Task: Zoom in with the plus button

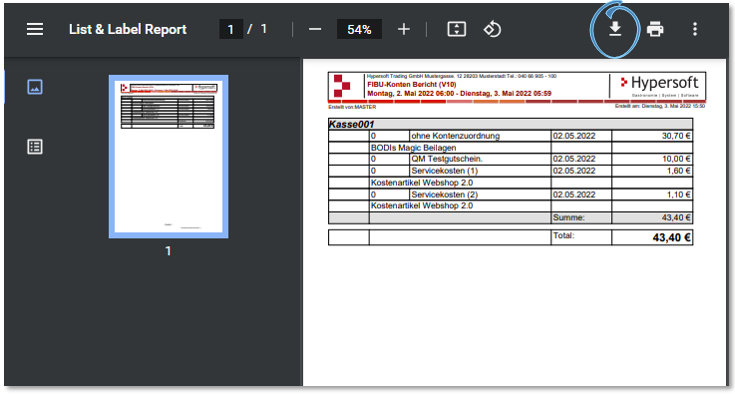Action: (x=404, y=29)
